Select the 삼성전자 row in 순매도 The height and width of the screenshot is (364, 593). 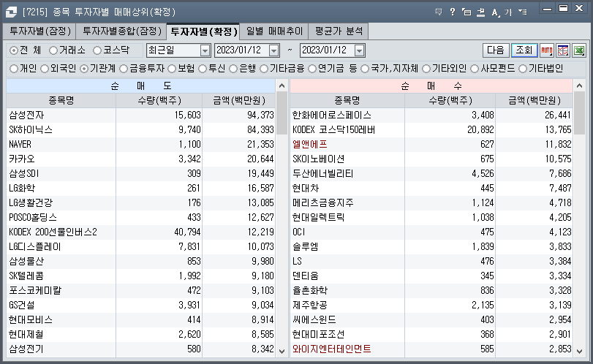pos(140,115)
